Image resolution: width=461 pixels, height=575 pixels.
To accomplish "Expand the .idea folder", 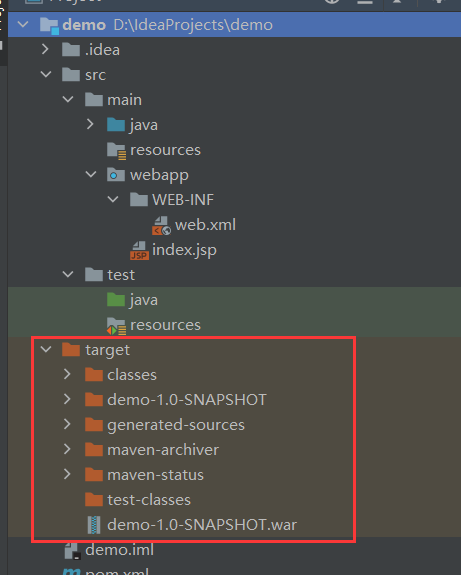I will coord(45,49).
